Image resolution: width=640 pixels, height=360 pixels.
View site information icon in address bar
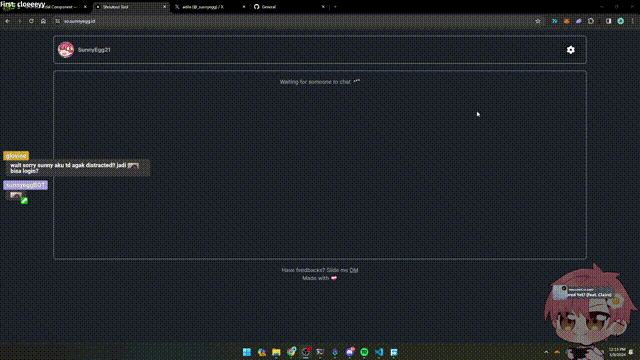(58, 21)
